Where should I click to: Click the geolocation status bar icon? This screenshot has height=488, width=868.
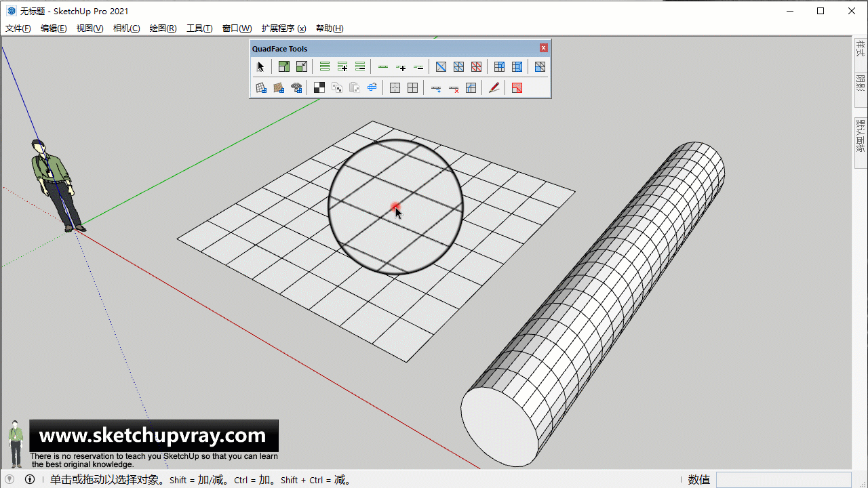9,479
